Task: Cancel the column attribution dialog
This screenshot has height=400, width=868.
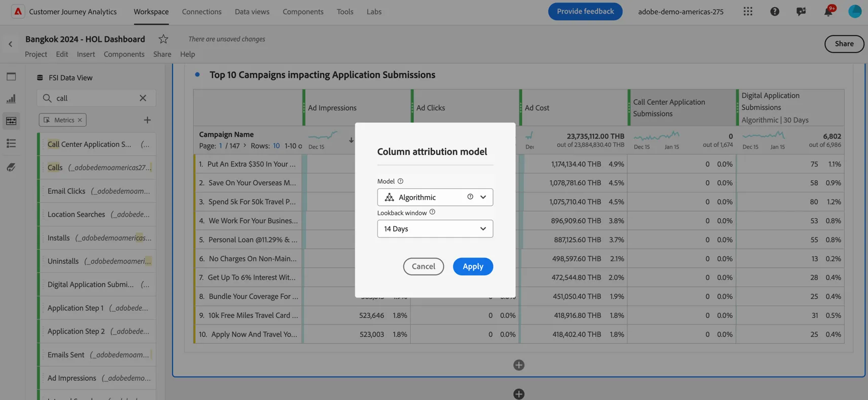Action: click(424, 266)
